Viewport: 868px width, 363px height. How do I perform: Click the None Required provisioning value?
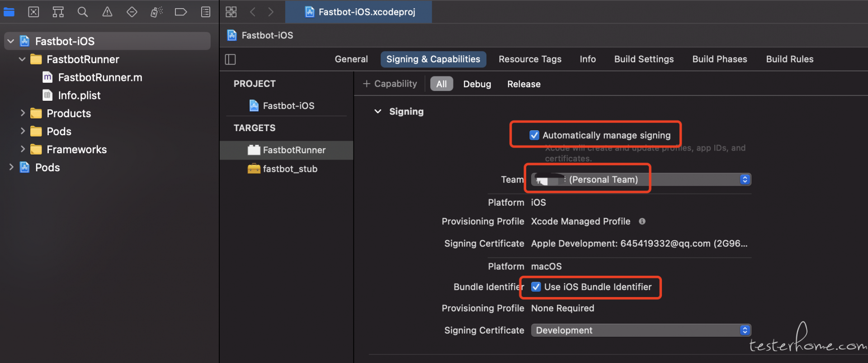[x=563, y=308]
